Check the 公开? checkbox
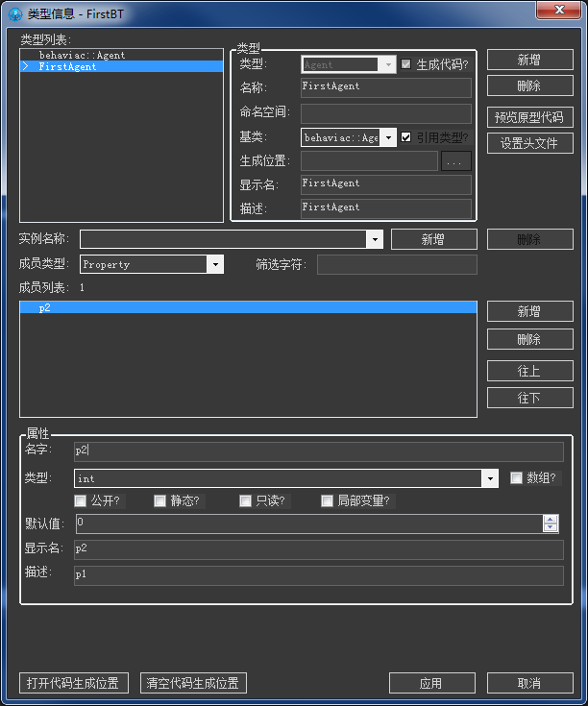Screen dimensions: 588x706 tap(81, 500)
